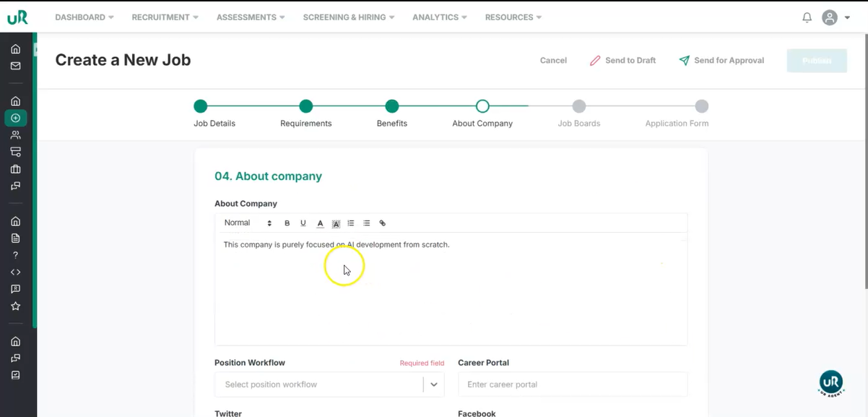
Task: Open the Normal text style dropdown
Action: tap(248, 223)
